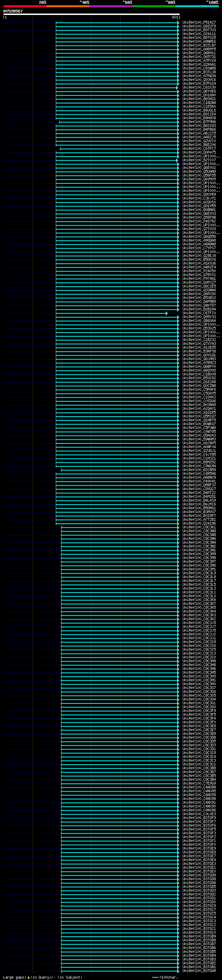Image resolution: width=222 pixels, height=980 pixels.
Task: Select label UniRef100_C4NXB8
Action: pos(199,787)
